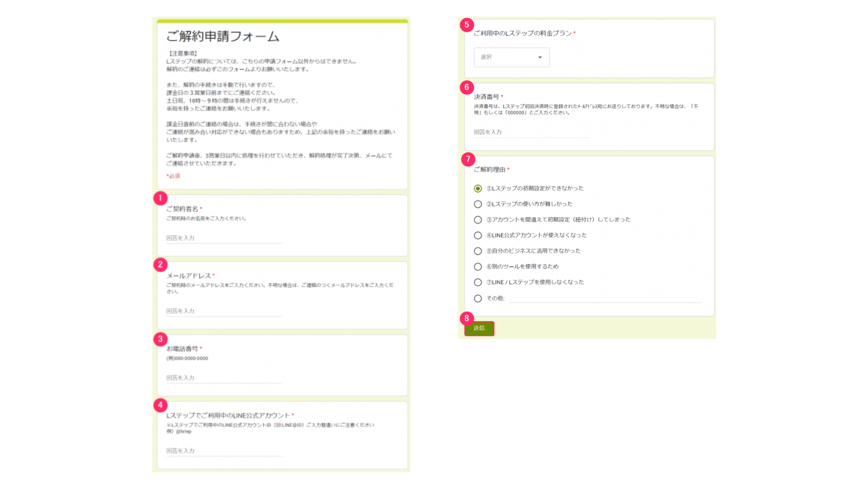This screenshot has height=489, width=868.
Task: Click the red number 4 badge
Action: (160, 405)
